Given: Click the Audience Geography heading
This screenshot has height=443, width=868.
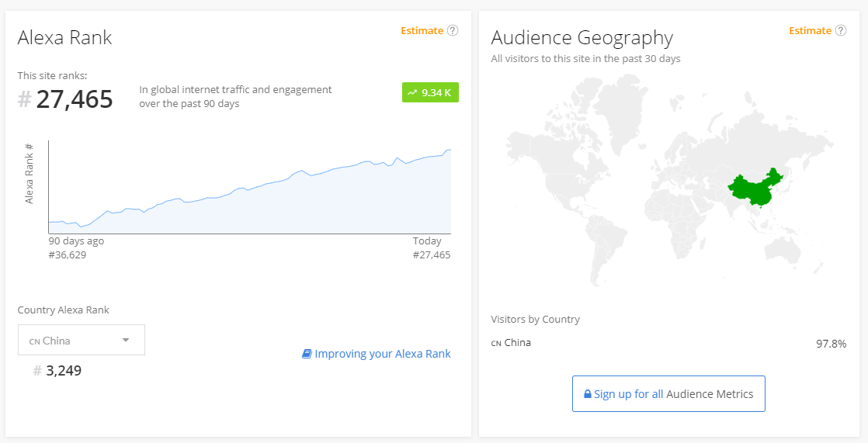Looking at the screenshot, I should click(x=582, y=37).
